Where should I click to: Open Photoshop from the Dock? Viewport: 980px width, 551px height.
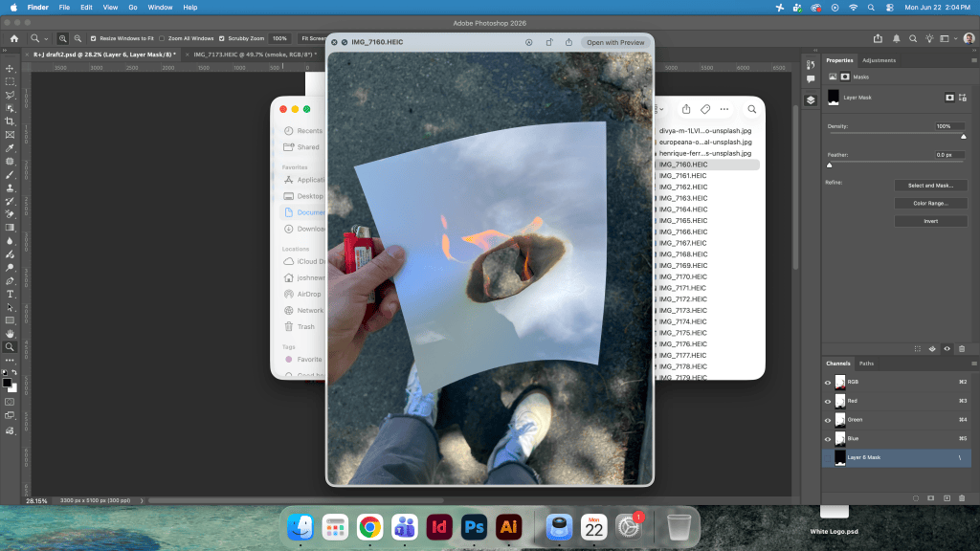point(474,527)
